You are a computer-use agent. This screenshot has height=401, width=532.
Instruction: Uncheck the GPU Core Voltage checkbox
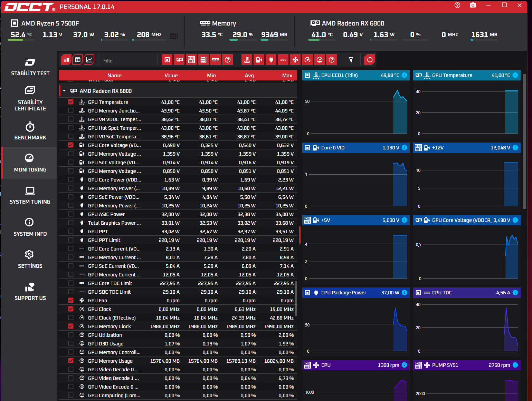(x=71, y=145)
